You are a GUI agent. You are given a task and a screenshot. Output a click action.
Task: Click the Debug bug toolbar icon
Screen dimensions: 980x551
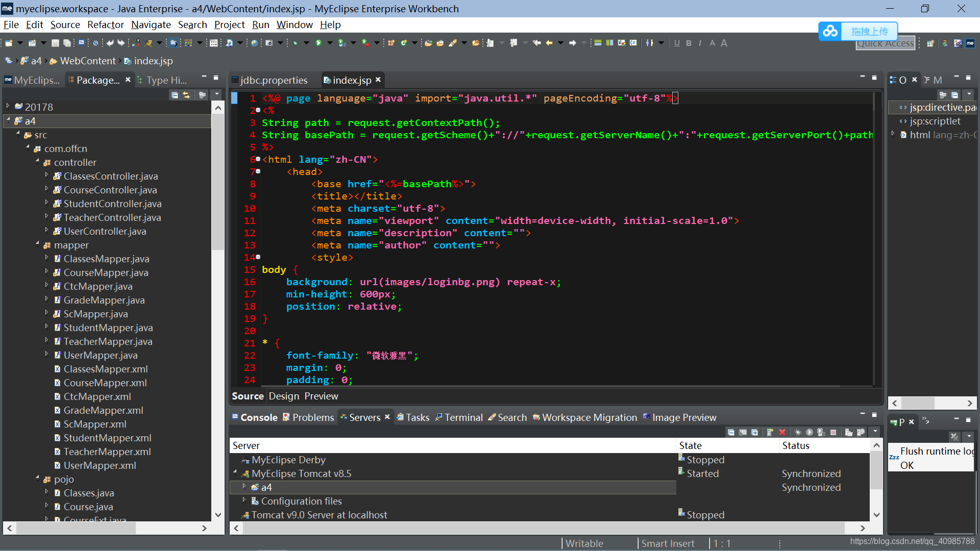296,43
